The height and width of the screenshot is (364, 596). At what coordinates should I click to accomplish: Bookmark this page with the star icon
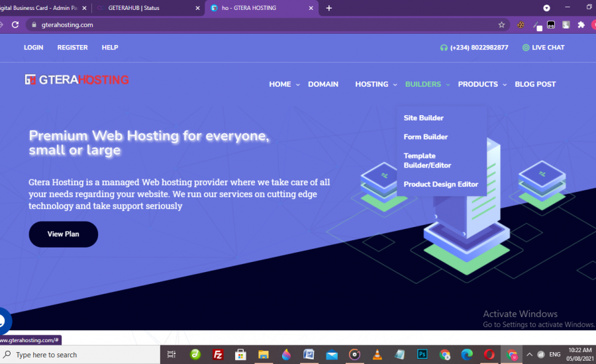click(501, 24)
